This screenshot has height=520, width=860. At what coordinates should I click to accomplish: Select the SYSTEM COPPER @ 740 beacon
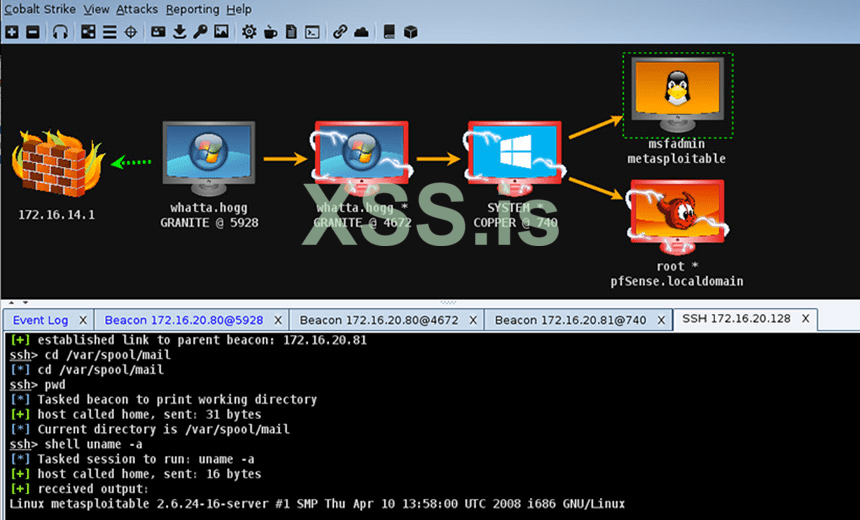pos(514,158)
